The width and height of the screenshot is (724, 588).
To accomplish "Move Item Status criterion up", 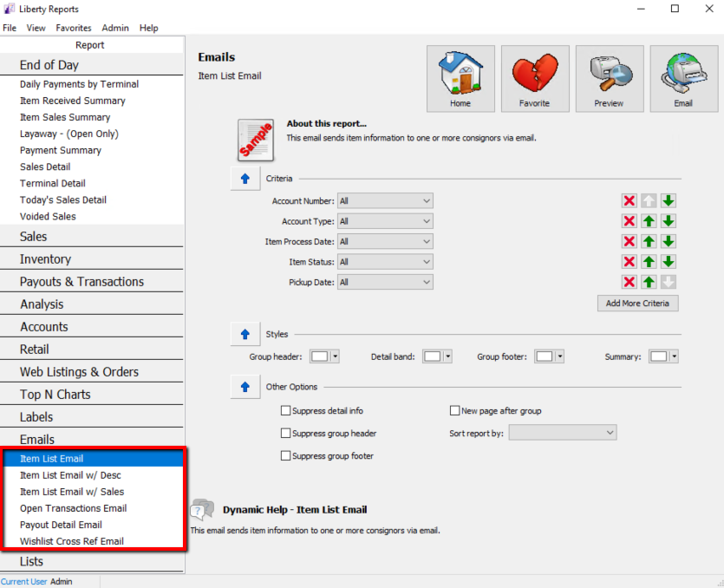I will point(649,262).
